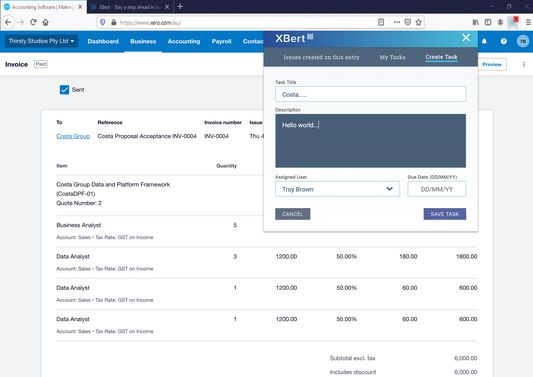Go back with the browser back arrow

click(8, 22)
